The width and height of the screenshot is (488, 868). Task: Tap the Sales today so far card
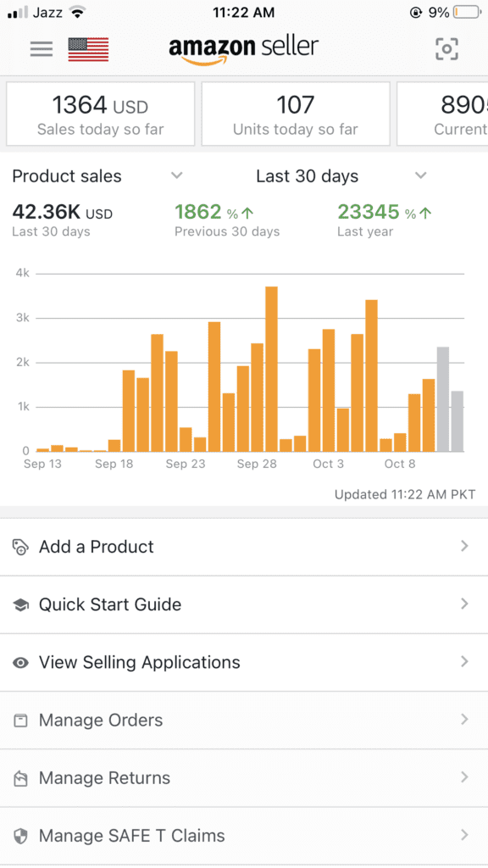[101, 114]
